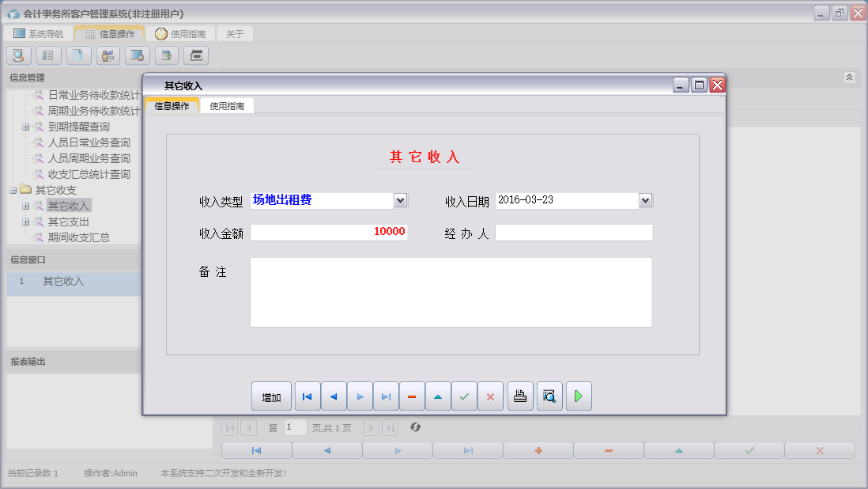Open the 收入类型 dropdown list
The height and width of the screenshot is (489, 868).
tap(400, 200)
